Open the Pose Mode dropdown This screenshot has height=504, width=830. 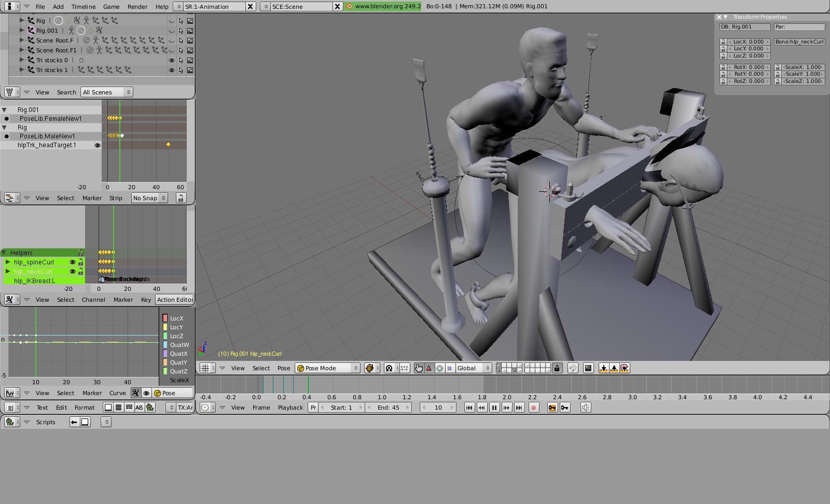click(x=327, y=368)
